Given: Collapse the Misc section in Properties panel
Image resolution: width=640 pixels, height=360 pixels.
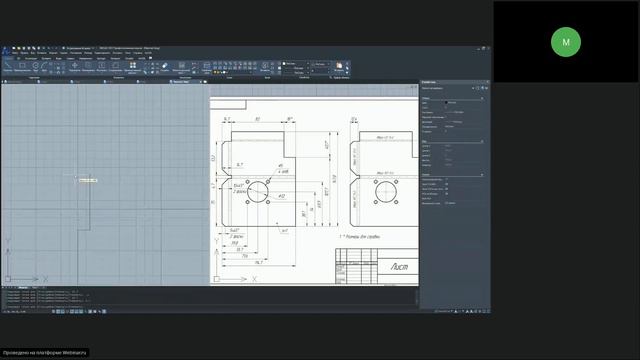Looking at the screenshot, I should pos(482,175).
